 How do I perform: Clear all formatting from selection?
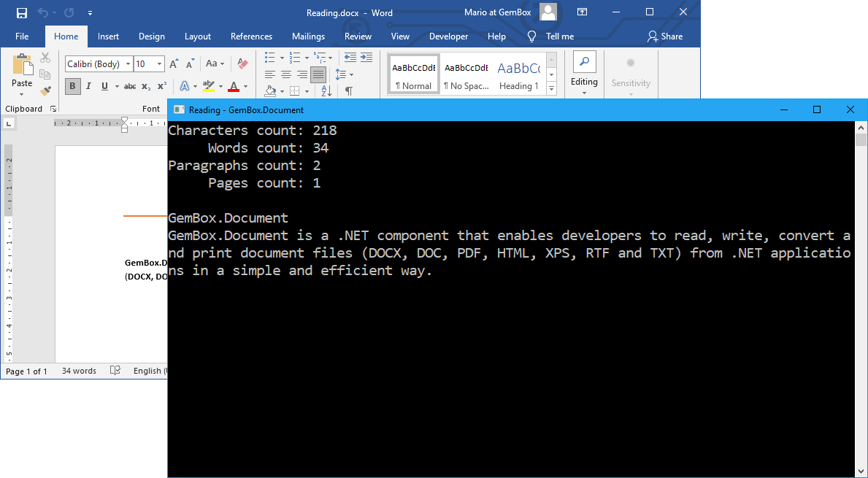click(x=242, y=64)
